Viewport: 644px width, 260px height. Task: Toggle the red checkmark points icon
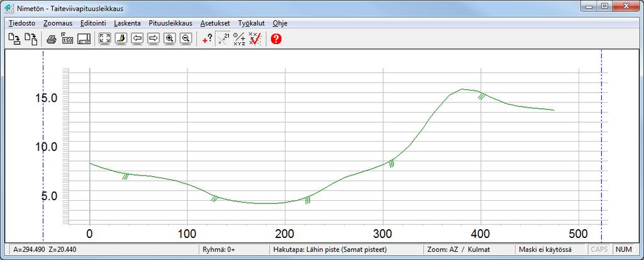coord(255,39)
